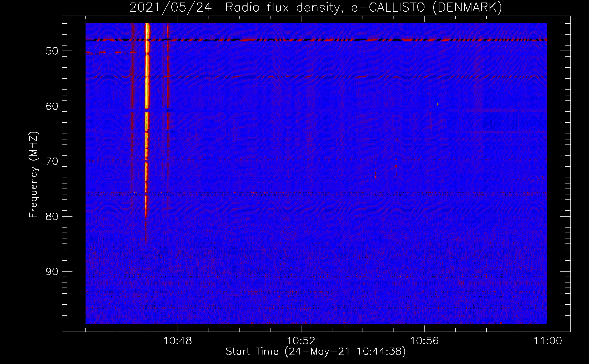Click the 10:48 time tick label
589x364 pixels.
tap(178, 341)
